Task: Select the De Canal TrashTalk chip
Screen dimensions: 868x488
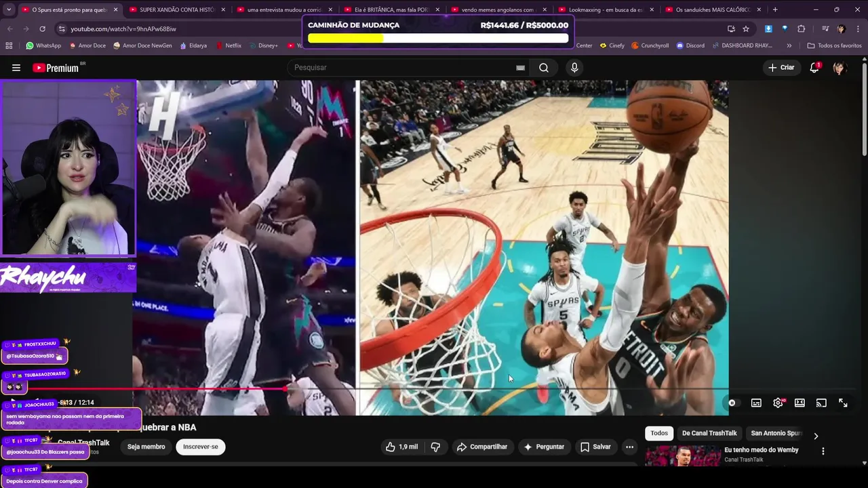Action: pyautogui.click(x=709, y=433)
